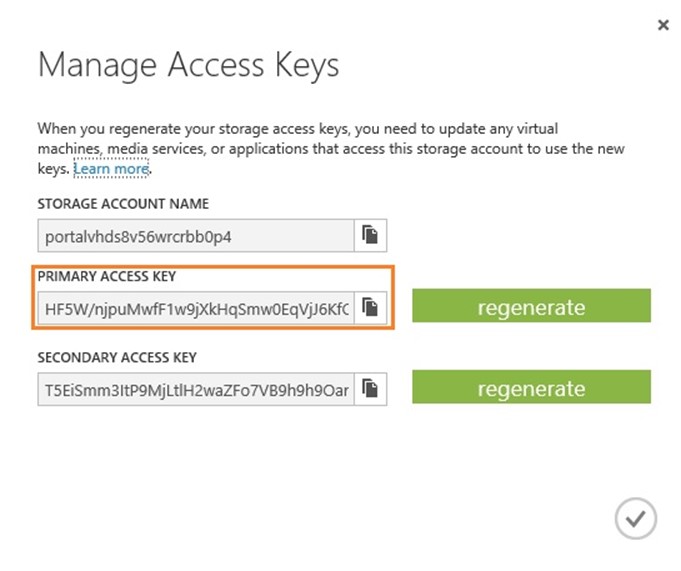Click the STORAGE ACCOUNT NAME label
681x571 pixels.
(123, 204)
